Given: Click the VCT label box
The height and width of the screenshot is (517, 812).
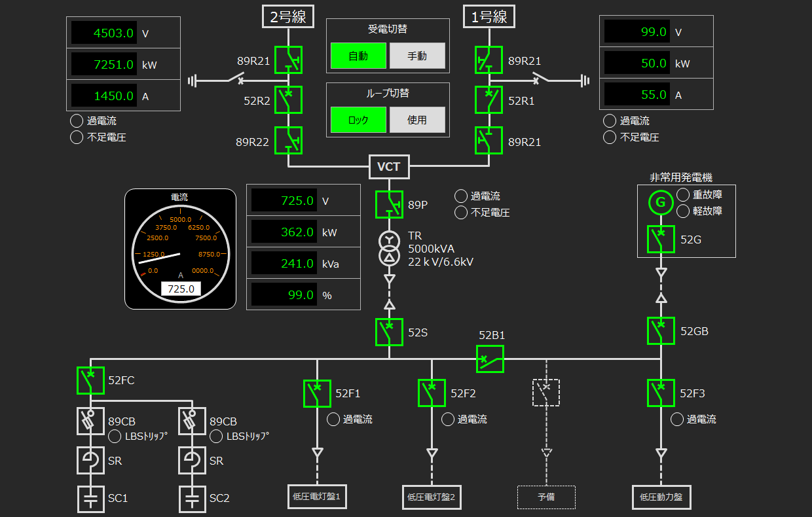Looking at the screenshot, I should (x=389, y=167).
